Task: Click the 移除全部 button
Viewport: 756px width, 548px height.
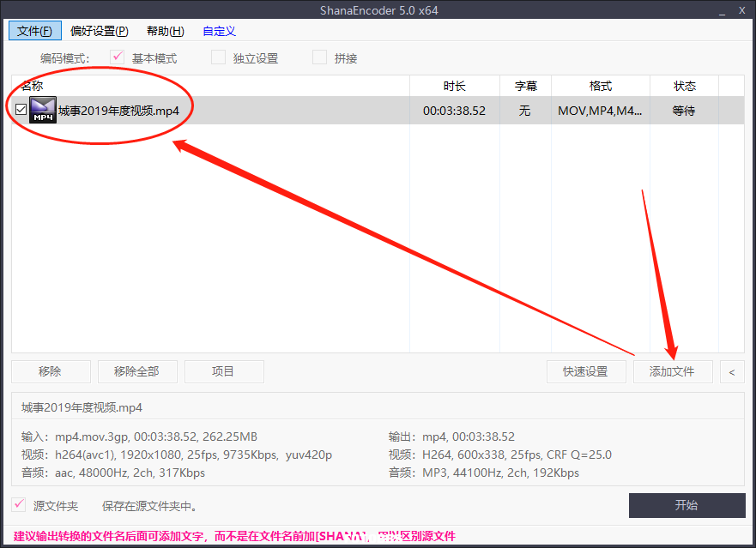Action: point(137,371)
